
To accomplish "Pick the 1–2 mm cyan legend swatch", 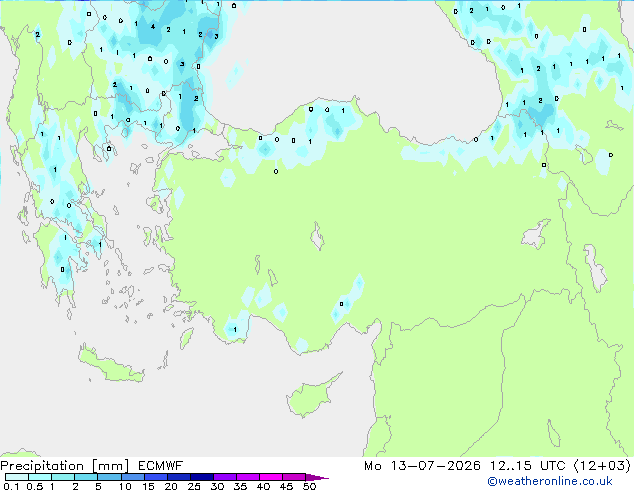I will point(63,477).
